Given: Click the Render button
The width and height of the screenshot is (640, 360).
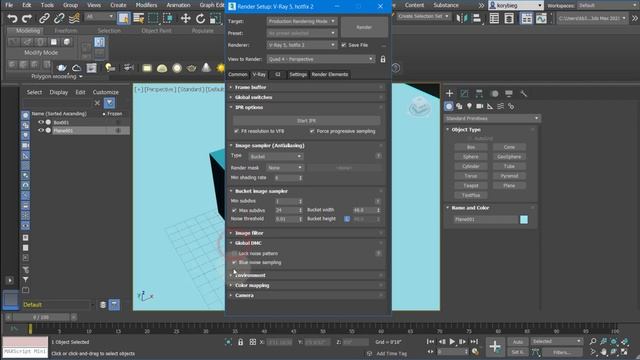Looking at the screenshot, I should point(364,27).
